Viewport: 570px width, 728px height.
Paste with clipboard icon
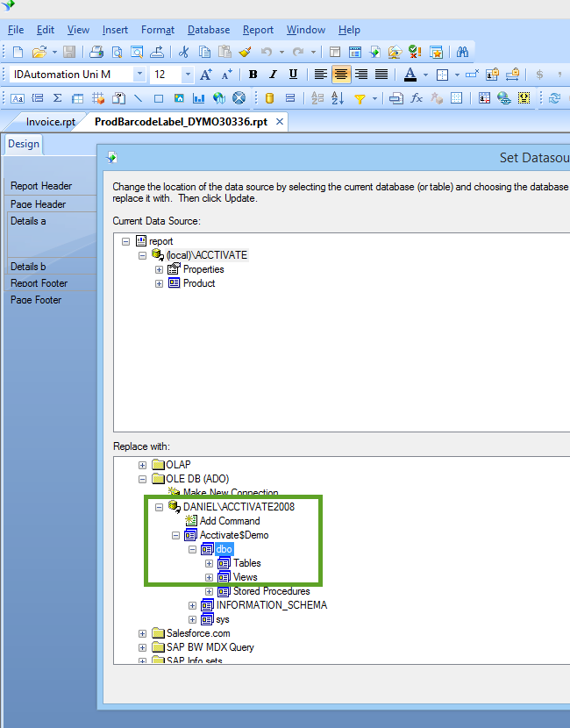pos(224,52)
